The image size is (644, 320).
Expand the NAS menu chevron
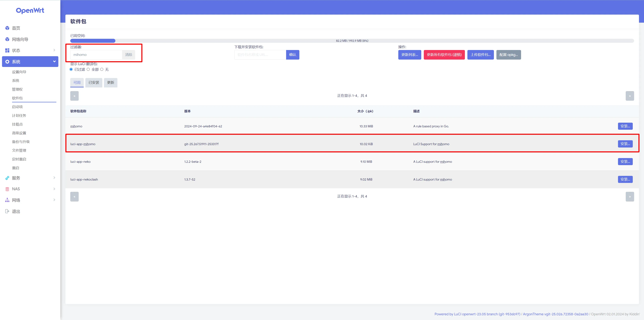[54, 189]
